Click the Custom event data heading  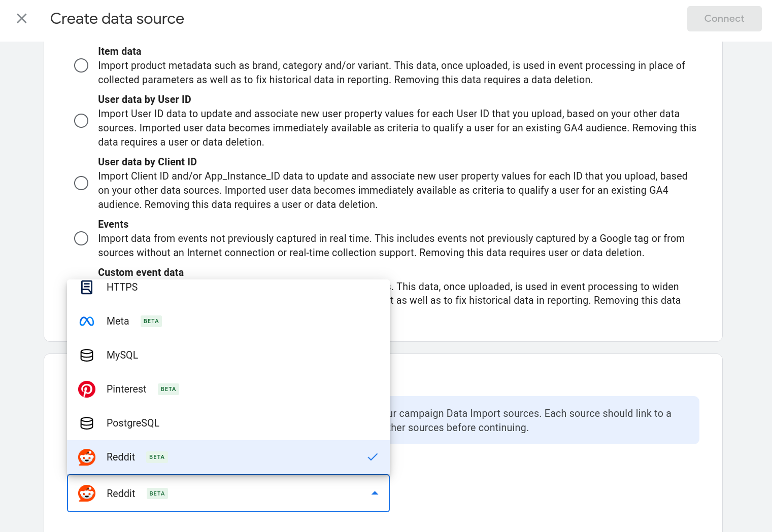pos(141,272)
